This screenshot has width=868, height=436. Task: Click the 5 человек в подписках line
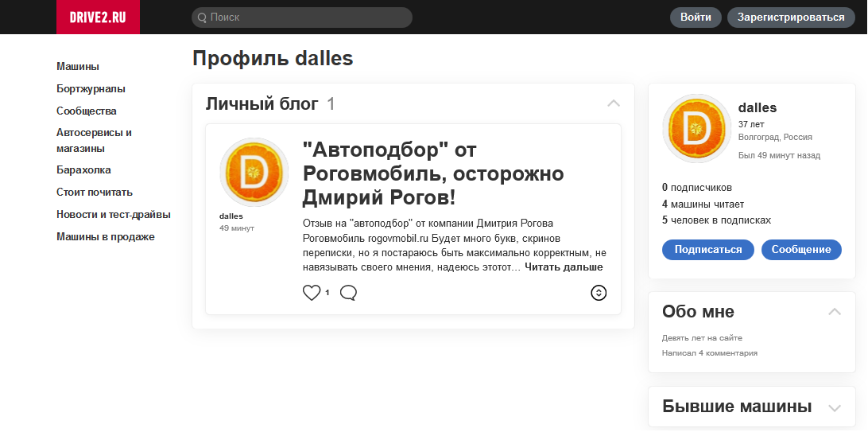pyautogui.click(x=716, y=220)
